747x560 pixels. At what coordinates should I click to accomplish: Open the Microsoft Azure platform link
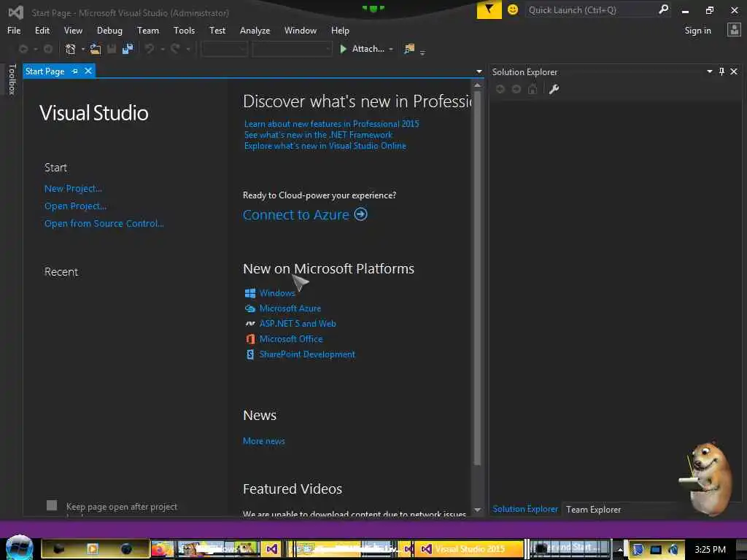(290, 308)
